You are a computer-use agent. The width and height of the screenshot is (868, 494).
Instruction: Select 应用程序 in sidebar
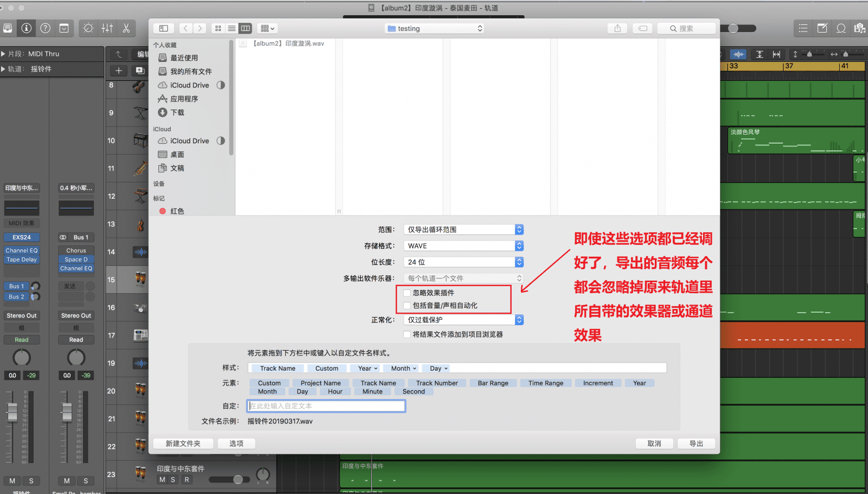184,99
